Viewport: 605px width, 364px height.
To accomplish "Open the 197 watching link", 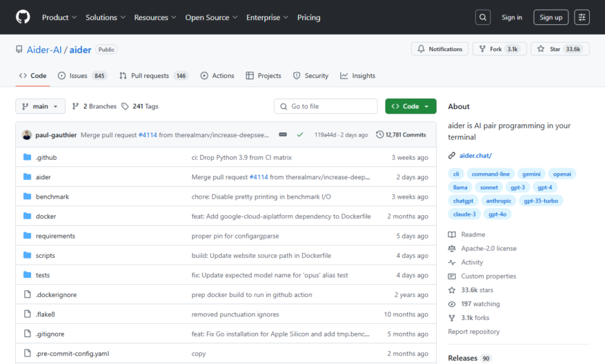I will pyautogui.click(x=480, y=304).
